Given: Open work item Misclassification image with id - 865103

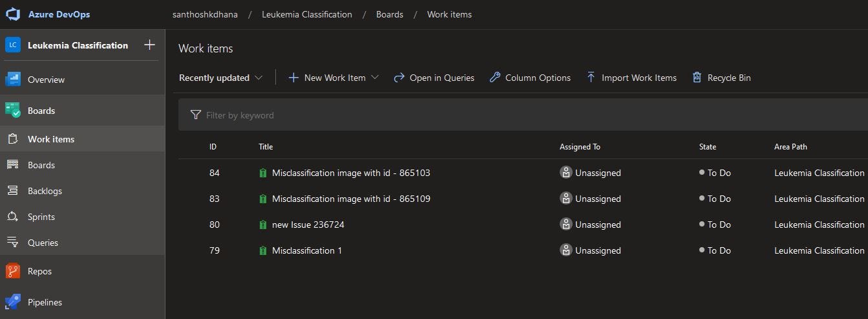Looking at the screenshot, I should coord(351,173).
